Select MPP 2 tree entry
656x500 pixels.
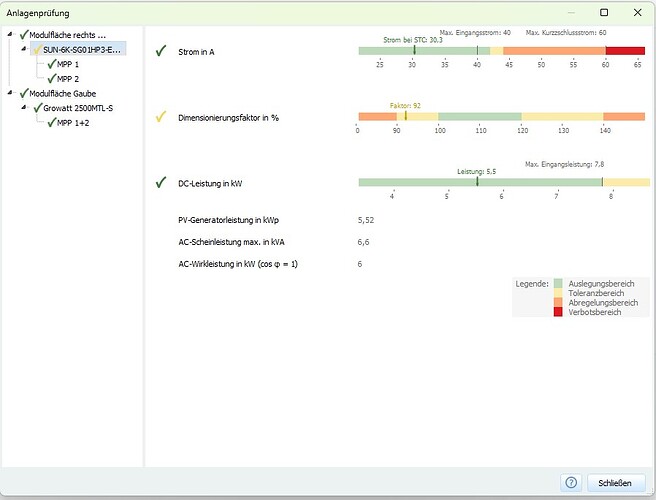coord(68,79)
